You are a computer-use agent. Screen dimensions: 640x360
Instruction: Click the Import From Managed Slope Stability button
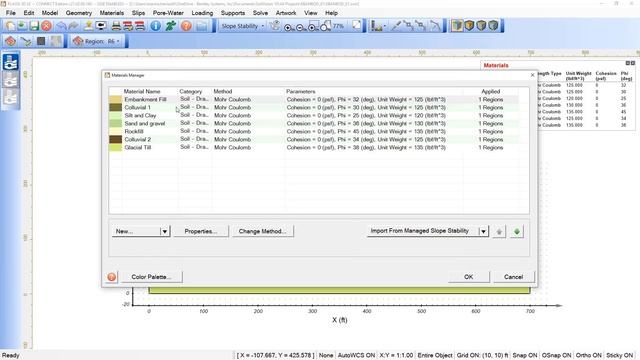tap(423, 231)
